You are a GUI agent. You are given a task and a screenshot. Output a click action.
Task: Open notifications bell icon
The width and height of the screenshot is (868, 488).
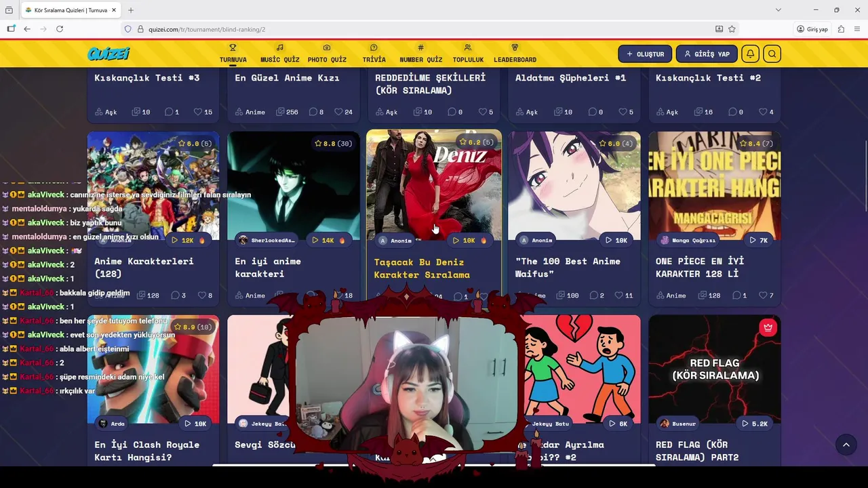click(x=750, y=54)
